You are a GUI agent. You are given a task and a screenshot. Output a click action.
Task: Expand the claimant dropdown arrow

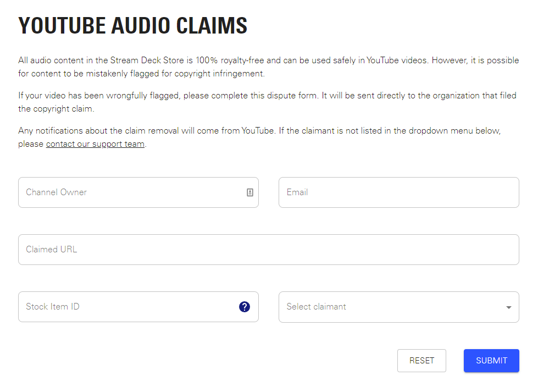tap(508, 307)
